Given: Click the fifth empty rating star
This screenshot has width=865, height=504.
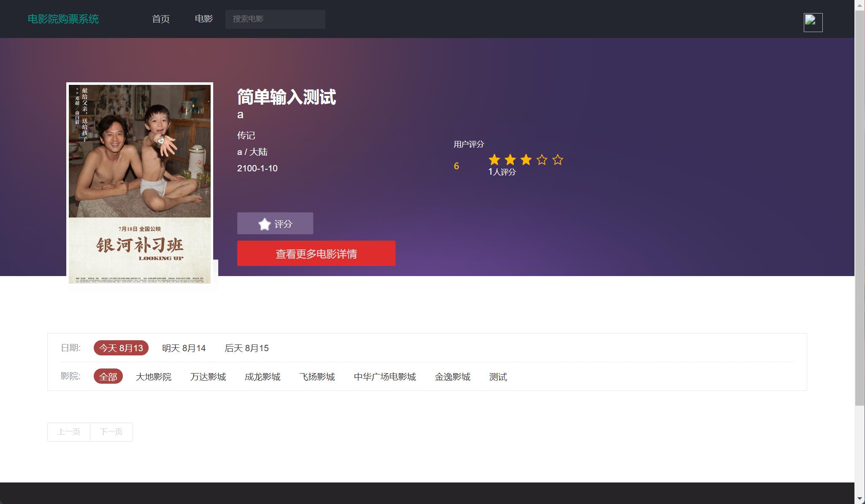Looking at the screenshot, I should click(558, 160).
